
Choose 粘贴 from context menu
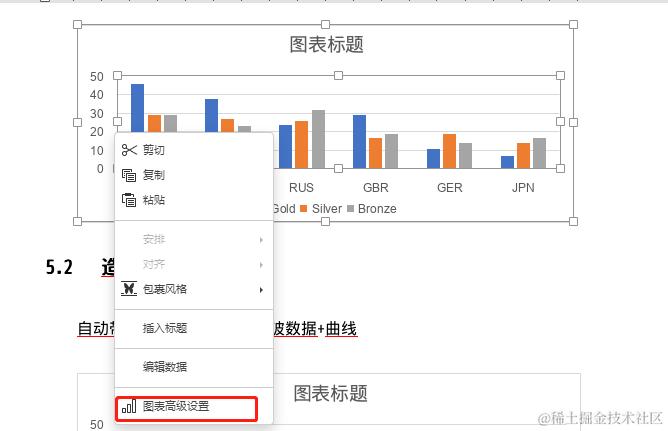coord(194,200)
